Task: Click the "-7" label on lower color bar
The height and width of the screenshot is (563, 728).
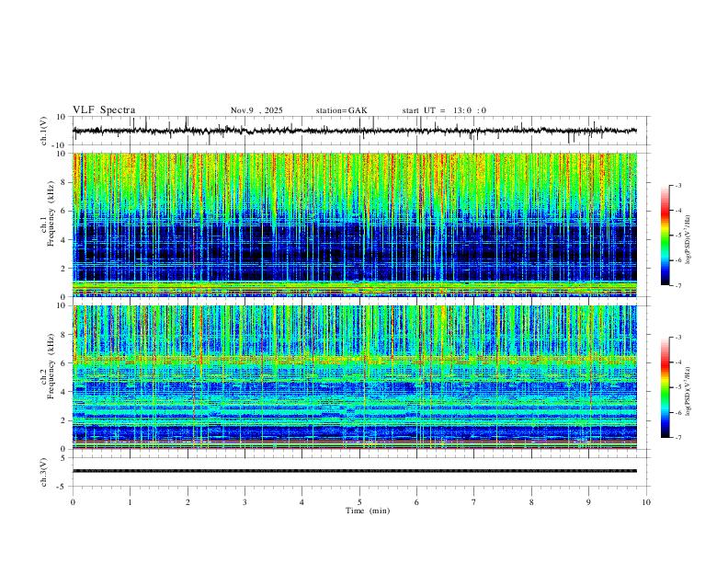Action: click(677, 437)
